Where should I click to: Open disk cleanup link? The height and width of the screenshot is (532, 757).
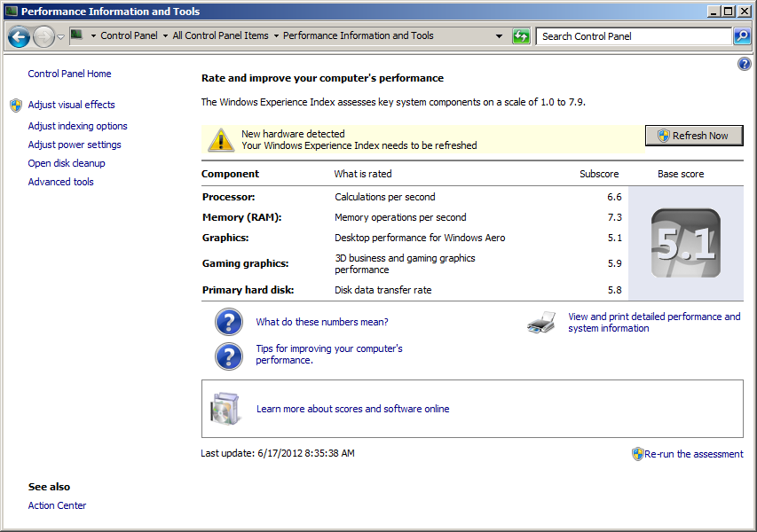click(x=67, y=163)
